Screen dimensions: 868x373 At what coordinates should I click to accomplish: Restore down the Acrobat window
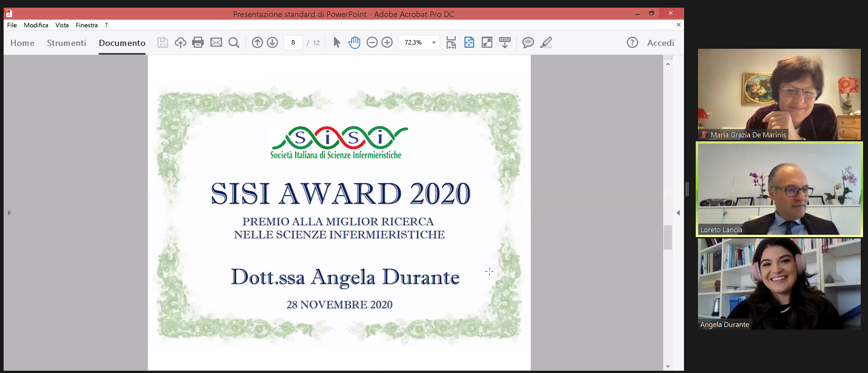point(651,14)
